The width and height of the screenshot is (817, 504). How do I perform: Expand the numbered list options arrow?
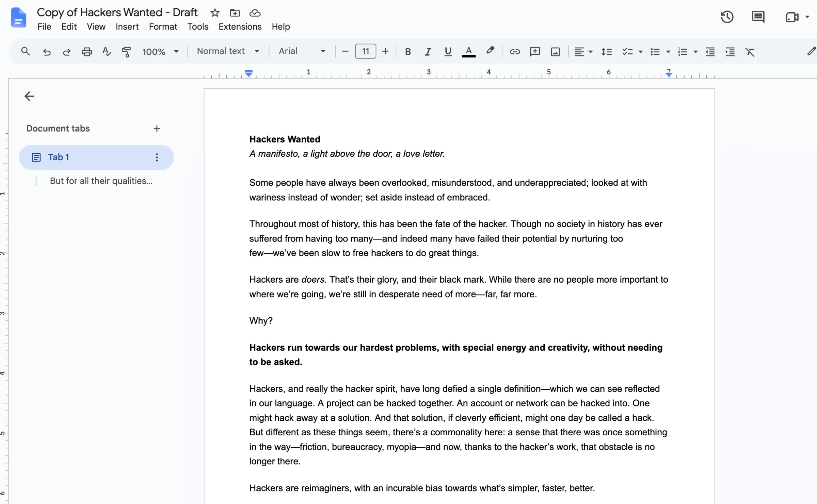695,52
